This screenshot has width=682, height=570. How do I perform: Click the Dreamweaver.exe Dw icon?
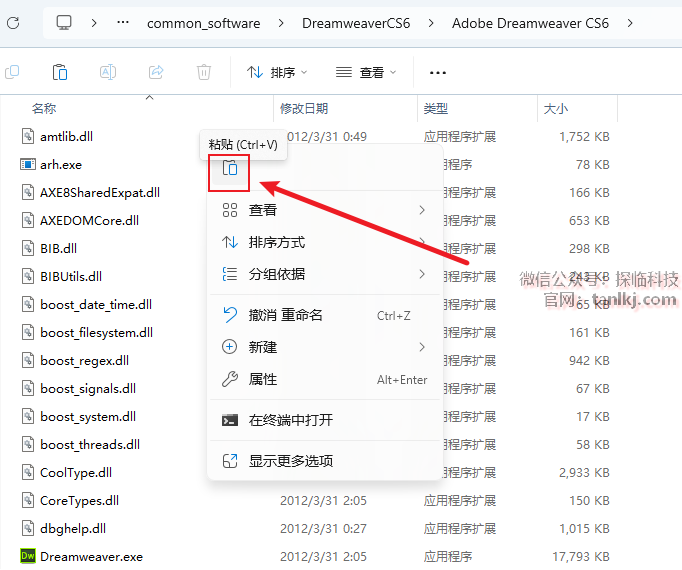pyautogui.click(x=28, y=556)
